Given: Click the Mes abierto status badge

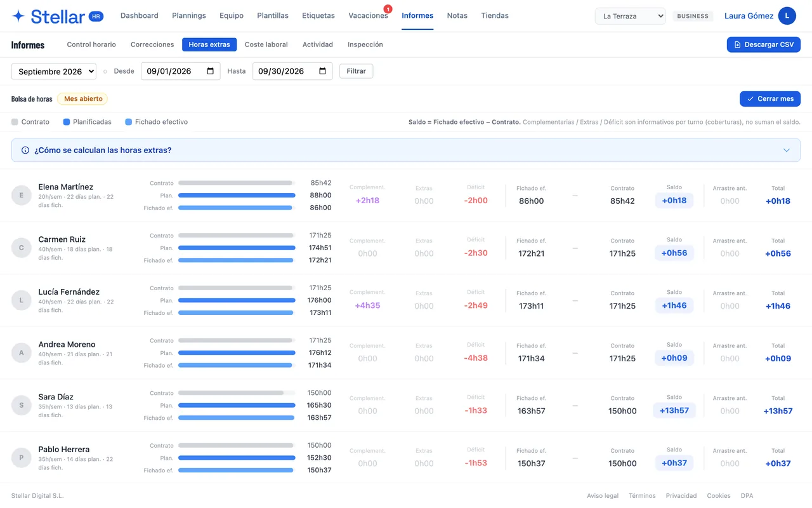Looking at the screenshot, I should tap(82, 99).
